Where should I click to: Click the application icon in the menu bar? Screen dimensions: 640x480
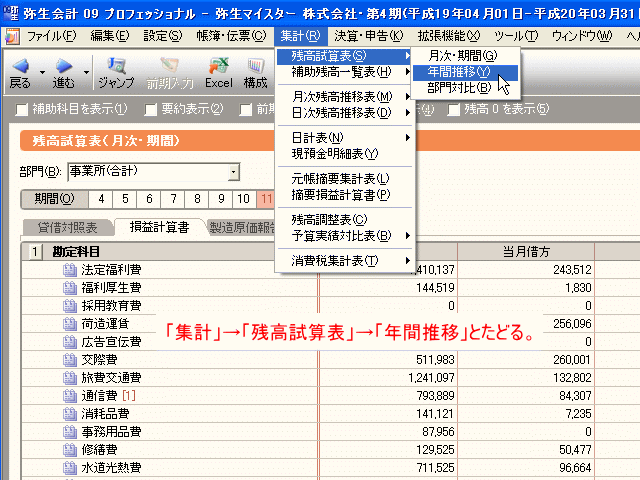coord(12,36)
